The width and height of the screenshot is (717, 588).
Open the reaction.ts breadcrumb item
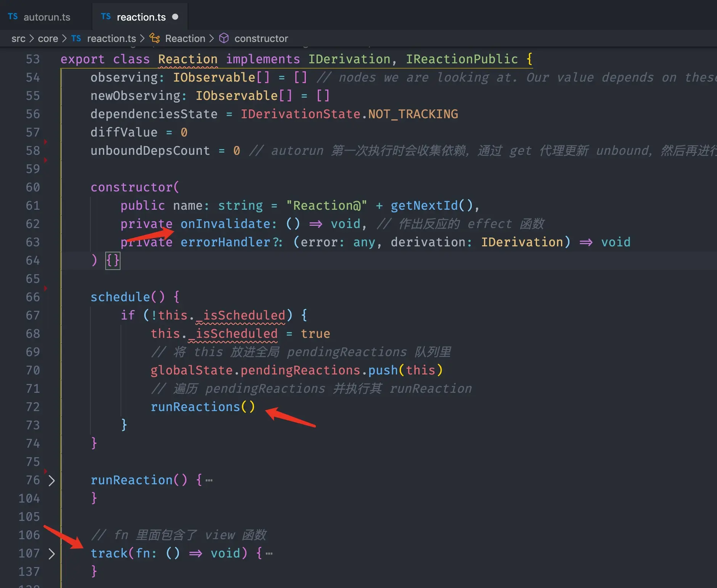pyautogui.click(x=111, y=39)
